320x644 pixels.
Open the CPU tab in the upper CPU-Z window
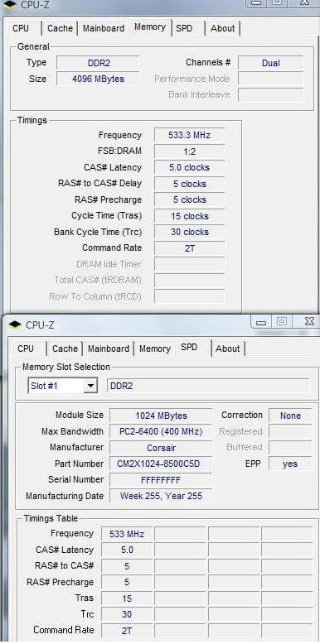[22, 28]
